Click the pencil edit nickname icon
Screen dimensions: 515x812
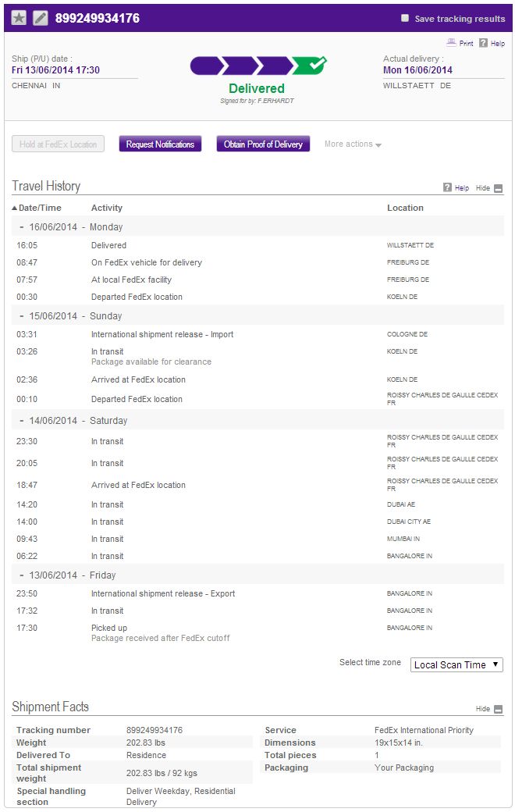[x=40, y=18]
